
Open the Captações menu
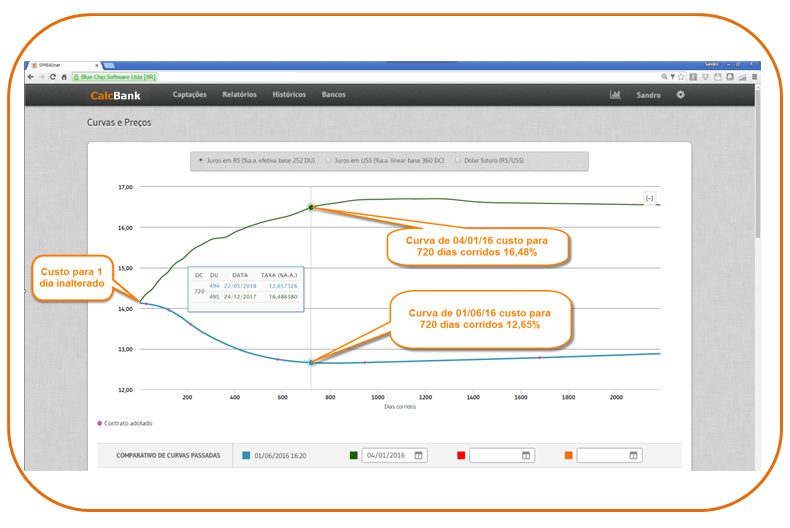tap(189, 95)
